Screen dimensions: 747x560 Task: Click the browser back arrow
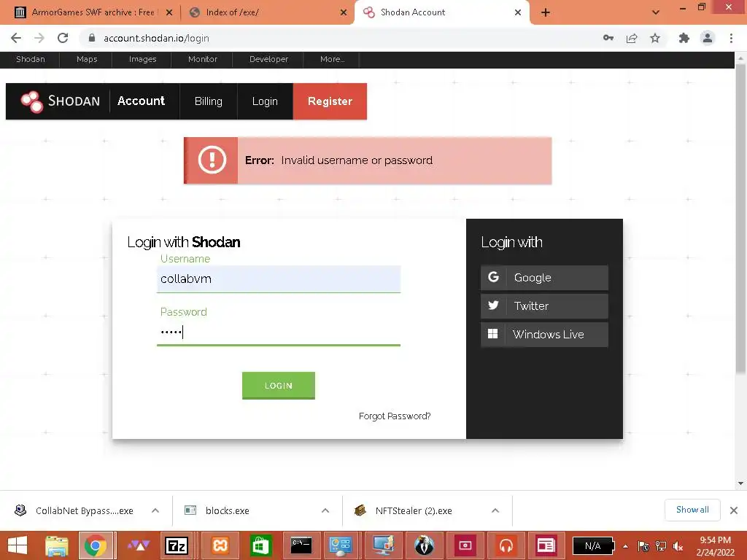16,38
